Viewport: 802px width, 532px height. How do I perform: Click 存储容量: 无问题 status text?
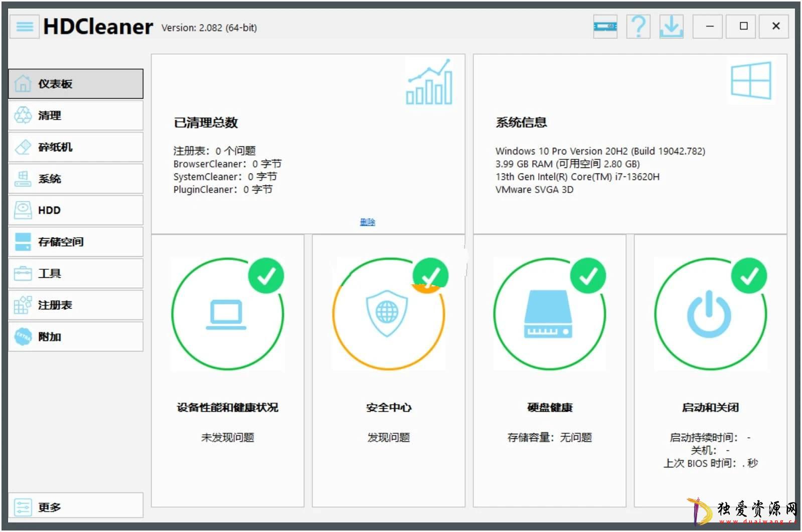pyautogui.click(x=550, y=438)
